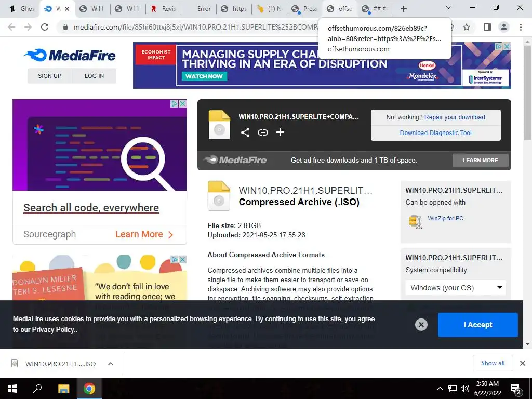Open Windows taskbar search
The height and width of the screenshot is (399, 532).
click(x=37, y=389)
